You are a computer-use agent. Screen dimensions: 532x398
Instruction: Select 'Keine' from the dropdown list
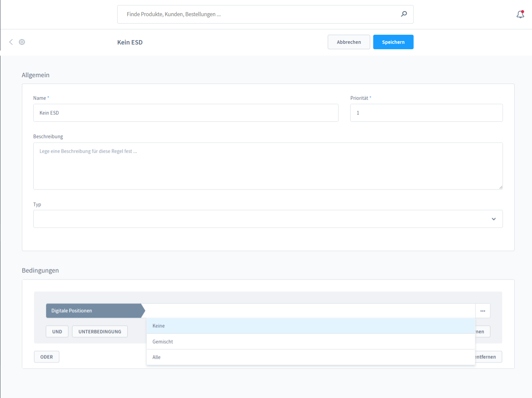311,326
